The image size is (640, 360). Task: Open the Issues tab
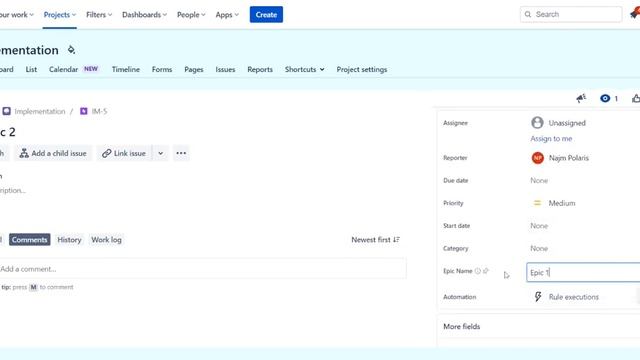tap(225, 69)
